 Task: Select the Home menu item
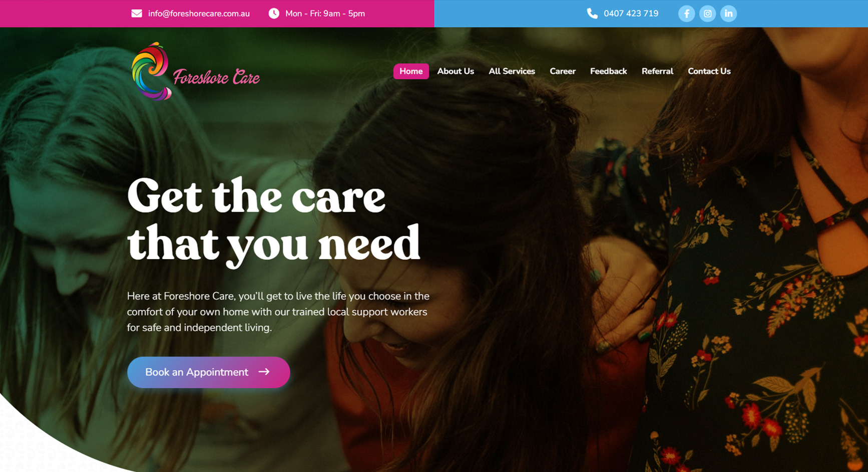point(411,71)
